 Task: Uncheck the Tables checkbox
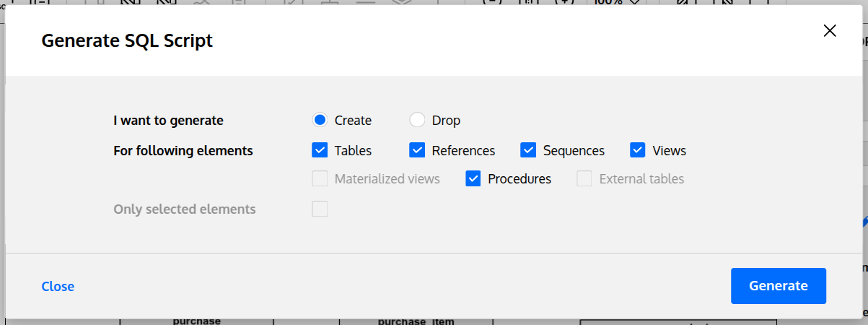click(320, 150)
